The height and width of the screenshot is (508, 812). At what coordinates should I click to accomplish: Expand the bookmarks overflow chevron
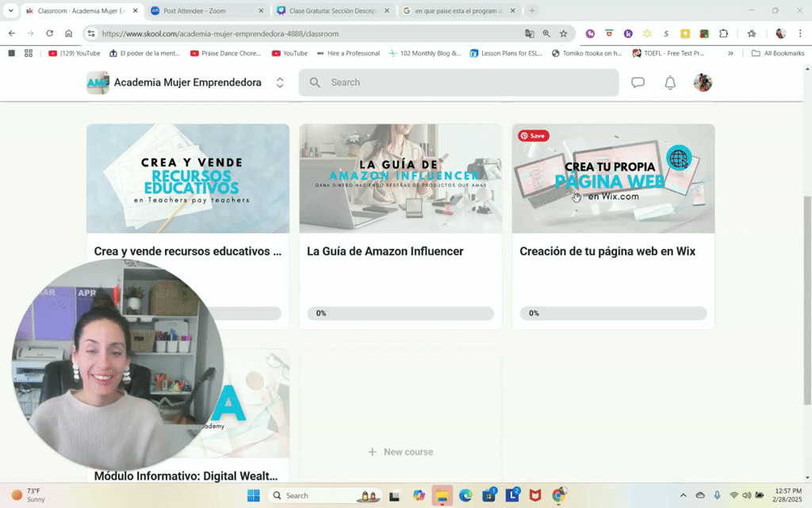(x=730, y=53)
